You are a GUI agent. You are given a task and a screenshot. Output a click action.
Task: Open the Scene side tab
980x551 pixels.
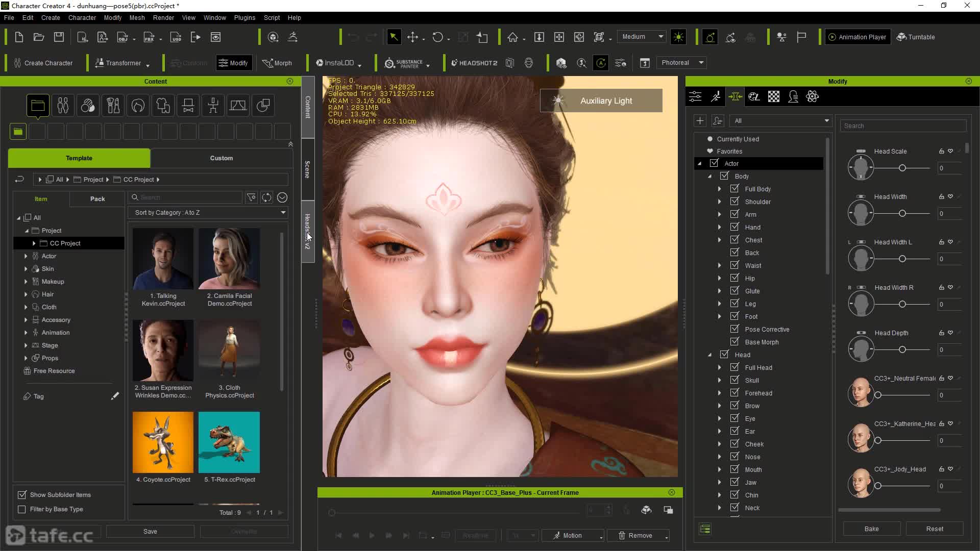click(307, 169)
